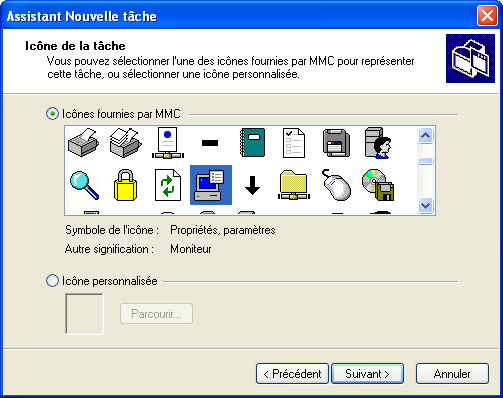
Task: Click the icon list scrollbar thumb
Action: point(426,161)
